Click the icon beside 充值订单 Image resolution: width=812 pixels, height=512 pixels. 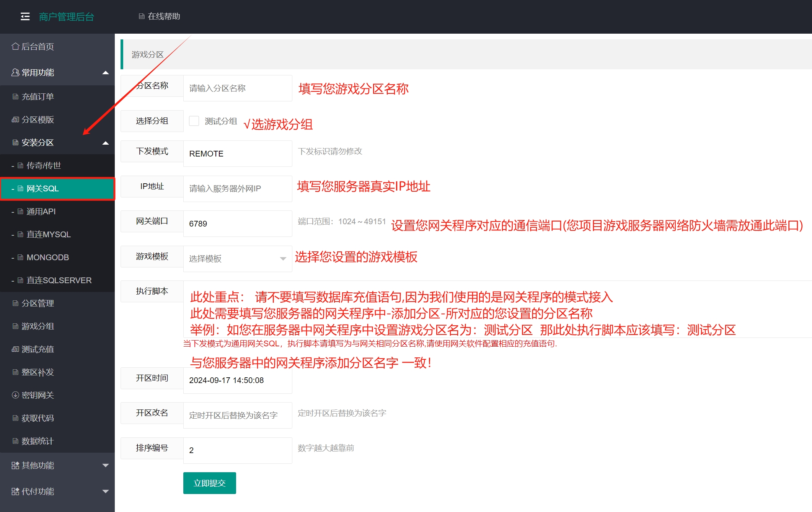[x=15, y=96]
